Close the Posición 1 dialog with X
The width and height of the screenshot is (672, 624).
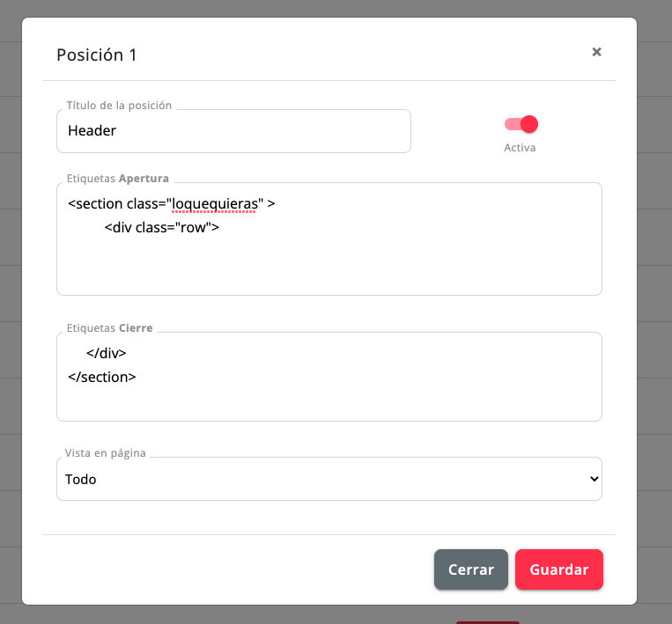596,52
